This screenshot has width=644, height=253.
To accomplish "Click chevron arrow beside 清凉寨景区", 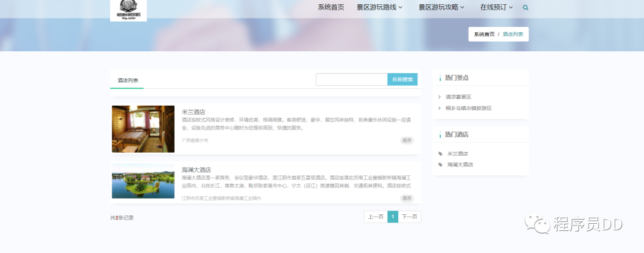I will (x=440, y=97).
